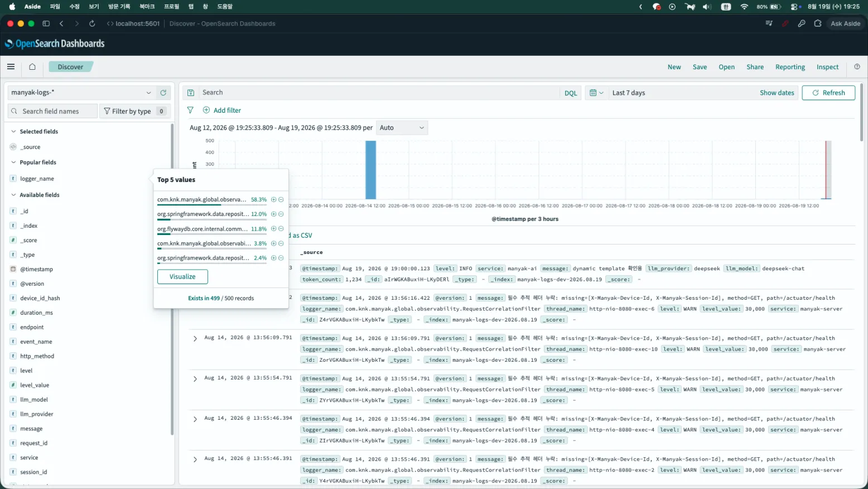Filter out the 12.0% springframework value
The height and width of the screenshot is (489, 868).
[281, 214]
